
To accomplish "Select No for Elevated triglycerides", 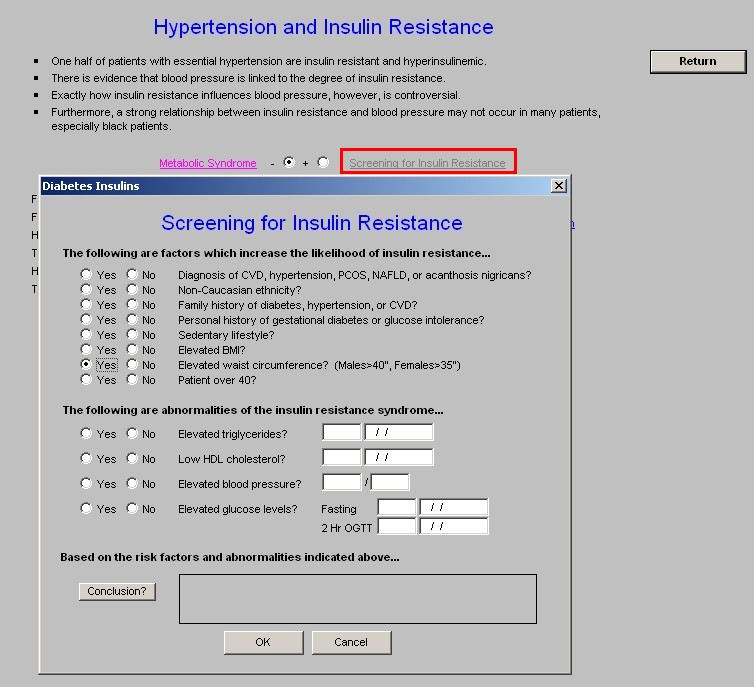I will click(x=132, y=433).
